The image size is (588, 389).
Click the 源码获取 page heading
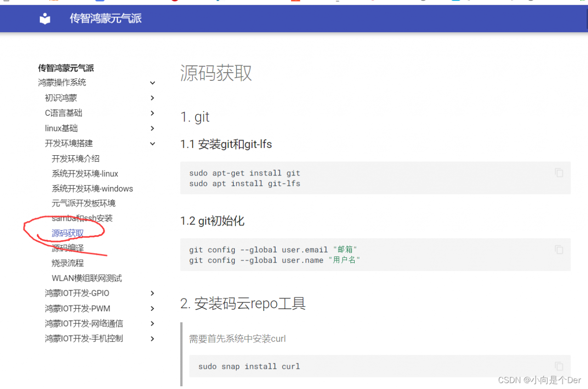coord(216,73)
